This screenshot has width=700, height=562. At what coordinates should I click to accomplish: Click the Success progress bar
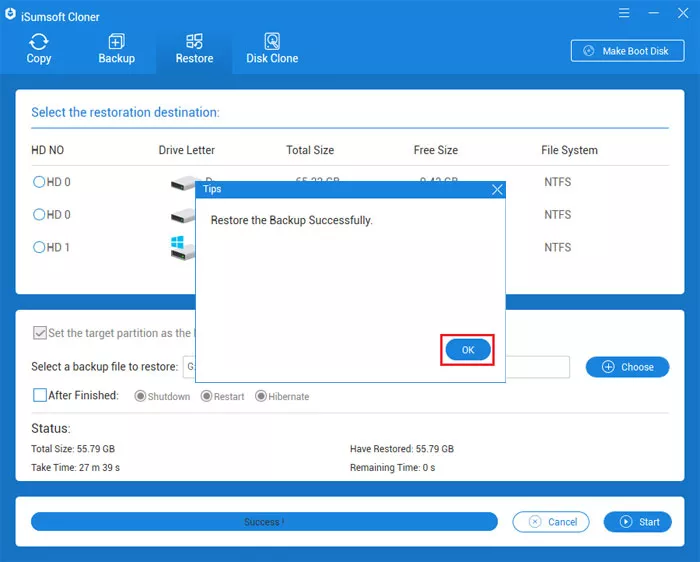click(x=264, y=522)
